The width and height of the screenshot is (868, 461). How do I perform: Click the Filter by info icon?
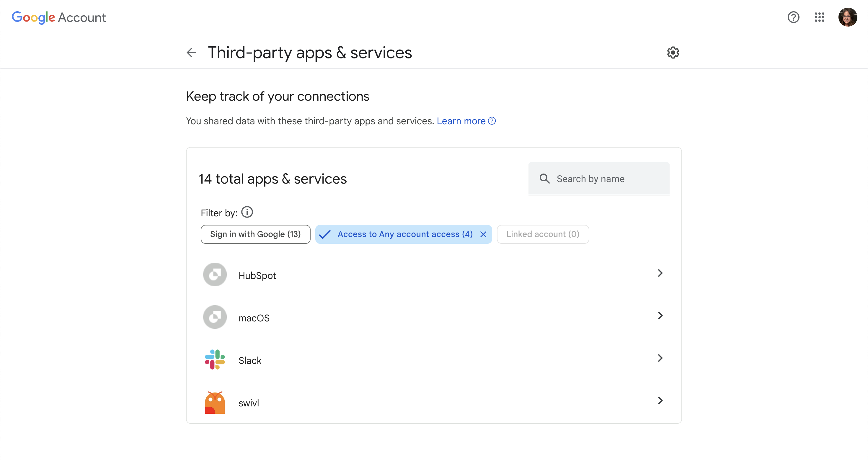click(247, 212)
